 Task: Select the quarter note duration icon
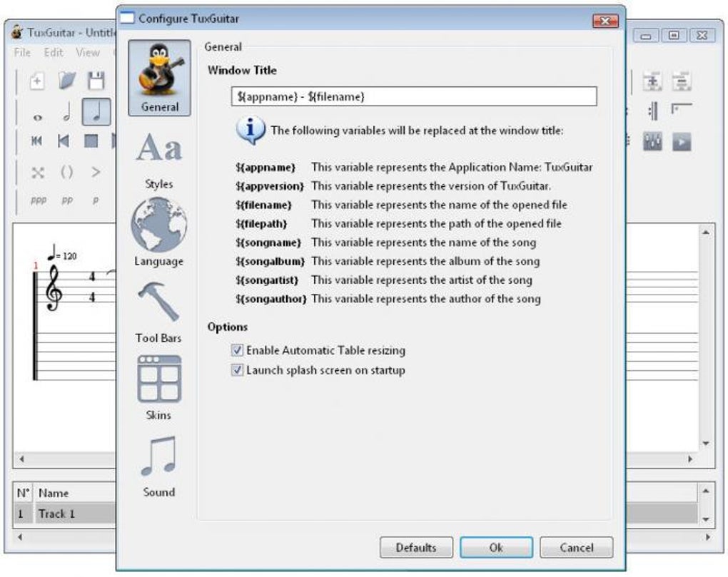(x=96, y=112)
